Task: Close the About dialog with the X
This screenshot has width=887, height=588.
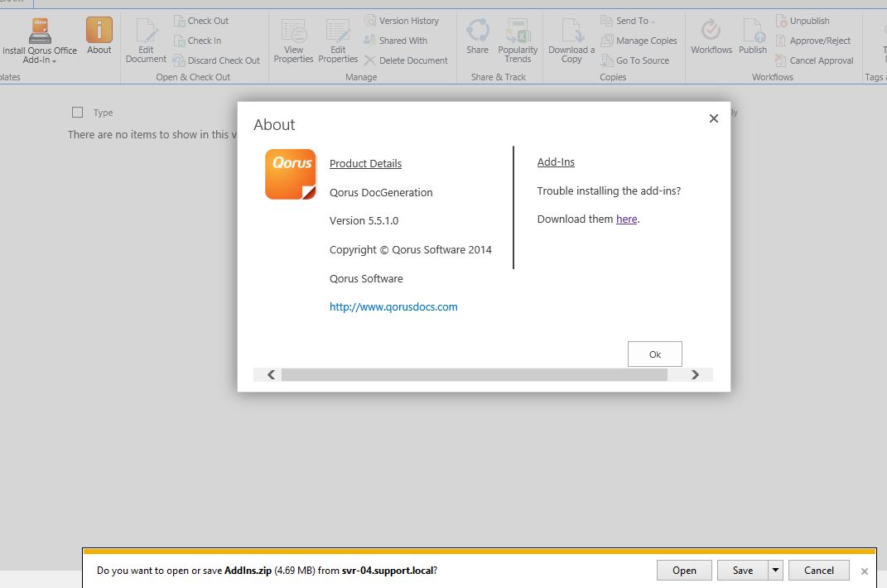Action: point(714,118)
